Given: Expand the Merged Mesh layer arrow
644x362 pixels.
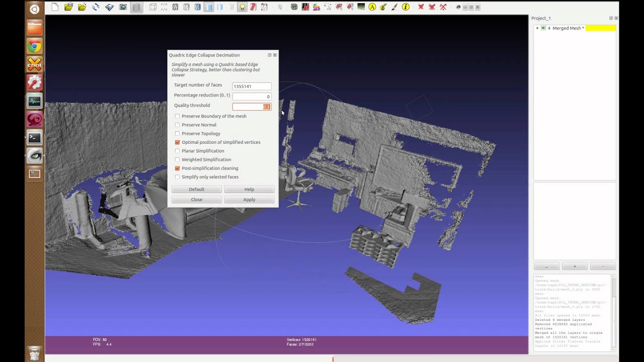Looking at the screenshot, I should click(x=537, y=28).
